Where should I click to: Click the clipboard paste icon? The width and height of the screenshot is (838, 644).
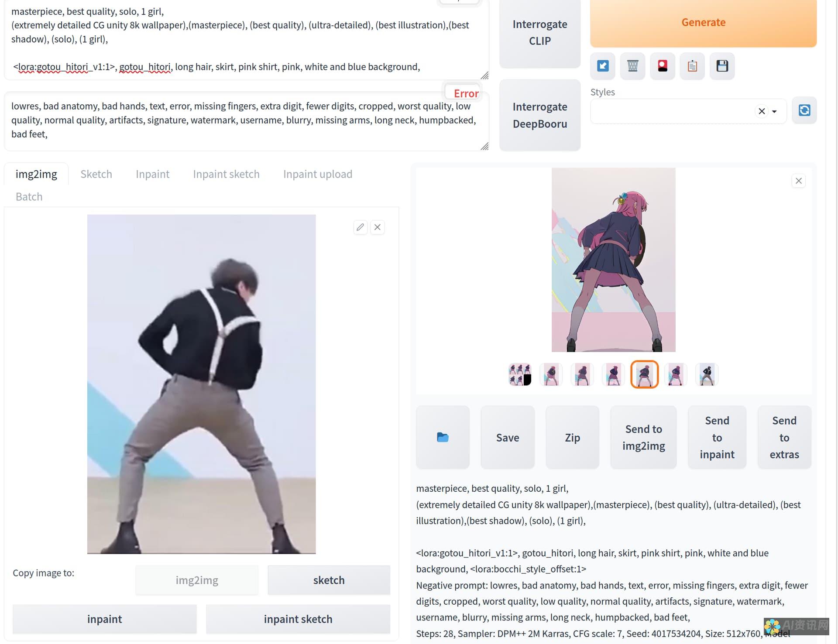pyautogui.click(x=692, y=65)
